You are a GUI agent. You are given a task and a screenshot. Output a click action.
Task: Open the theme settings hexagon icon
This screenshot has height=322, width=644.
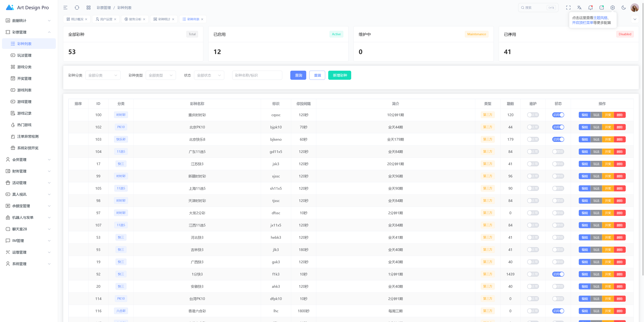click(x=612, y=8)
